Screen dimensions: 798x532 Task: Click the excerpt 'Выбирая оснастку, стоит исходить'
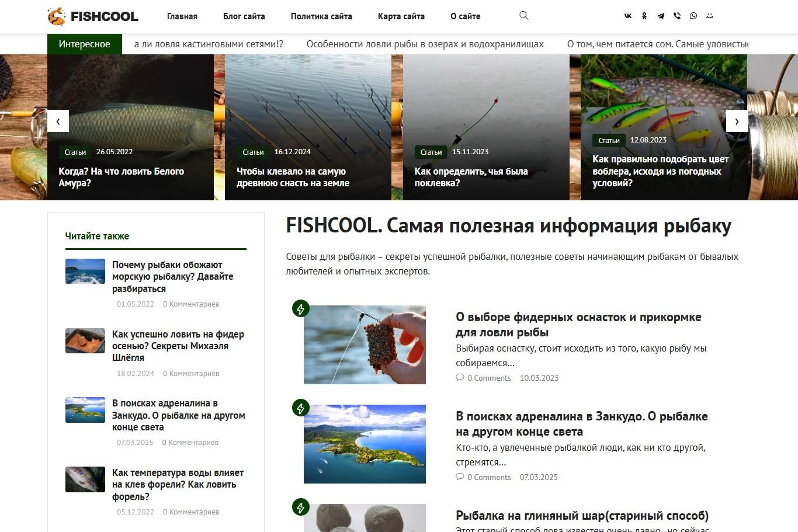tap(581, 356)
